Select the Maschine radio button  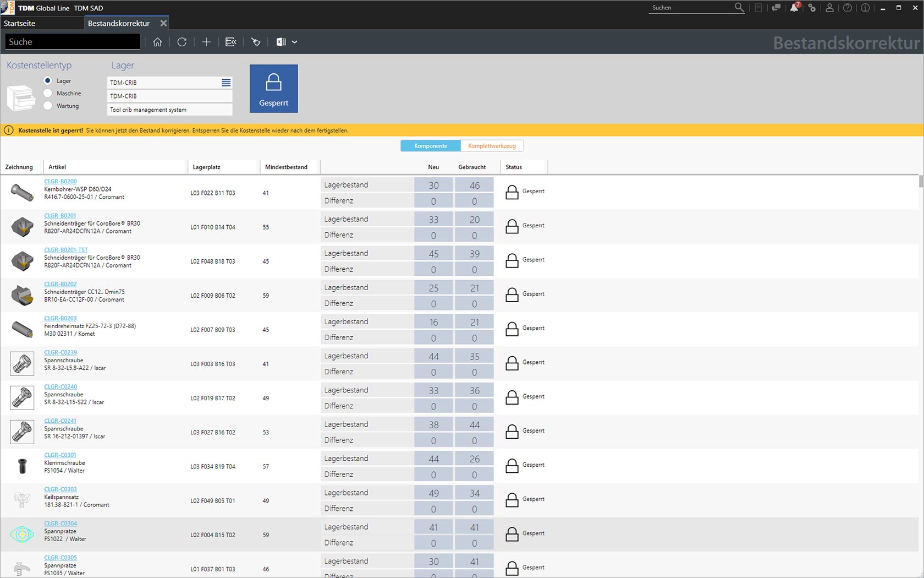pos(48,93)
